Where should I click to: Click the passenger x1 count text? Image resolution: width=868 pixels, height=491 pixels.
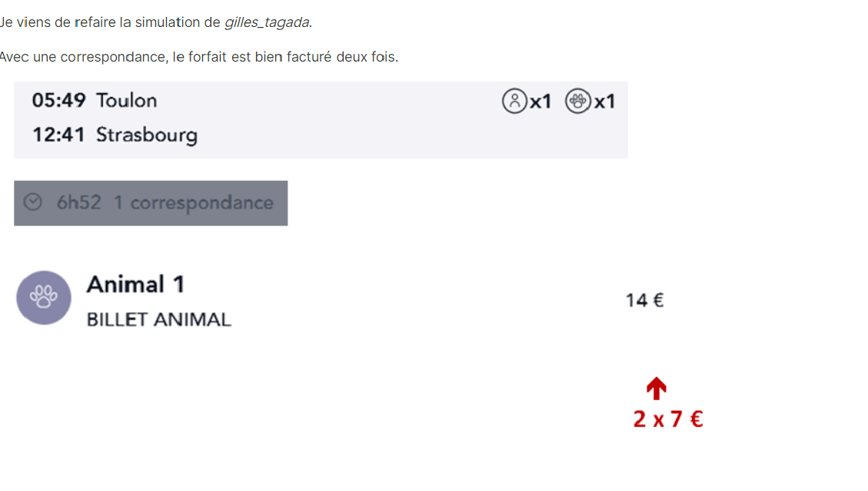(540, 102)
